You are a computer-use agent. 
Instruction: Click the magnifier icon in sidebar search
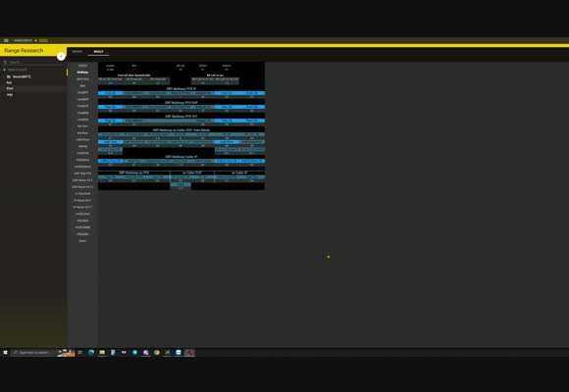[5, 63]
